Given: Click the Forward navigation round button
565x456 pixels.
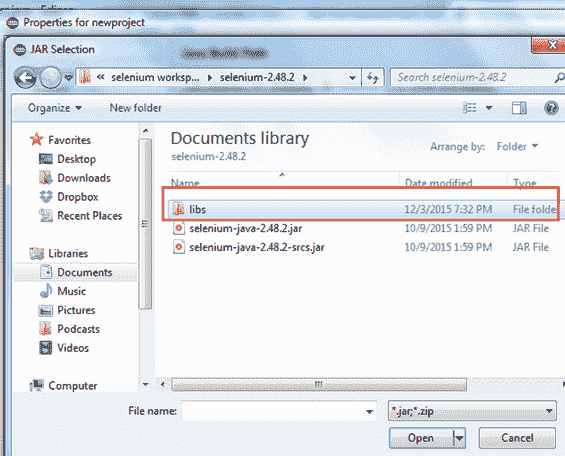Looking at the screenshot, I should [x=50, y=78].
